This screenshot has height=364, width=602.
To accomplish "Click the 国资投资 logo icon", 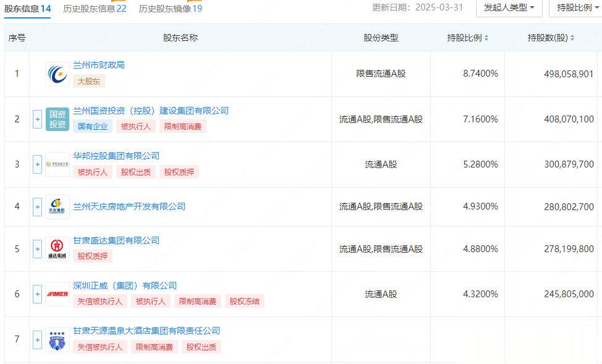I will click(57, 119).
